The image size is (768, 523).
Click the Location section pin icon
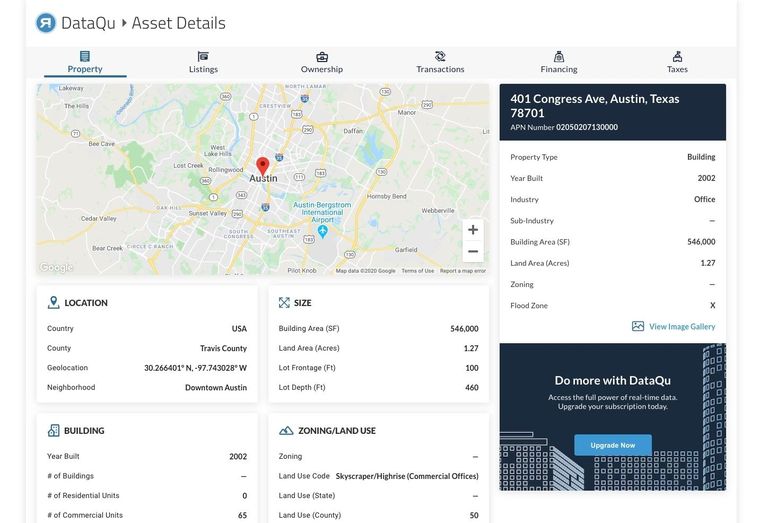pyautogui.click(x=53, y=303)
